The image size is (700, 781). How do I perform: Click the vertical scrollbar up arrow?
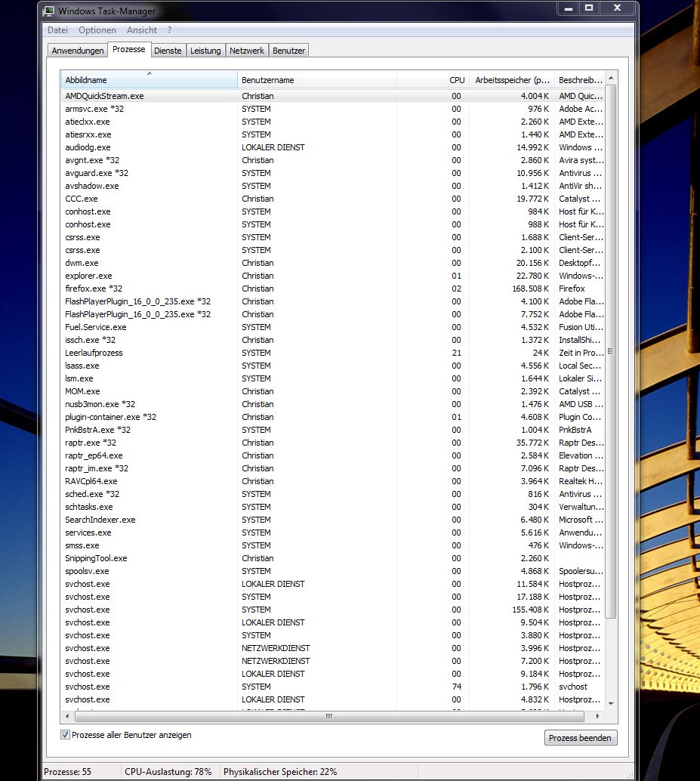point(611,79)
